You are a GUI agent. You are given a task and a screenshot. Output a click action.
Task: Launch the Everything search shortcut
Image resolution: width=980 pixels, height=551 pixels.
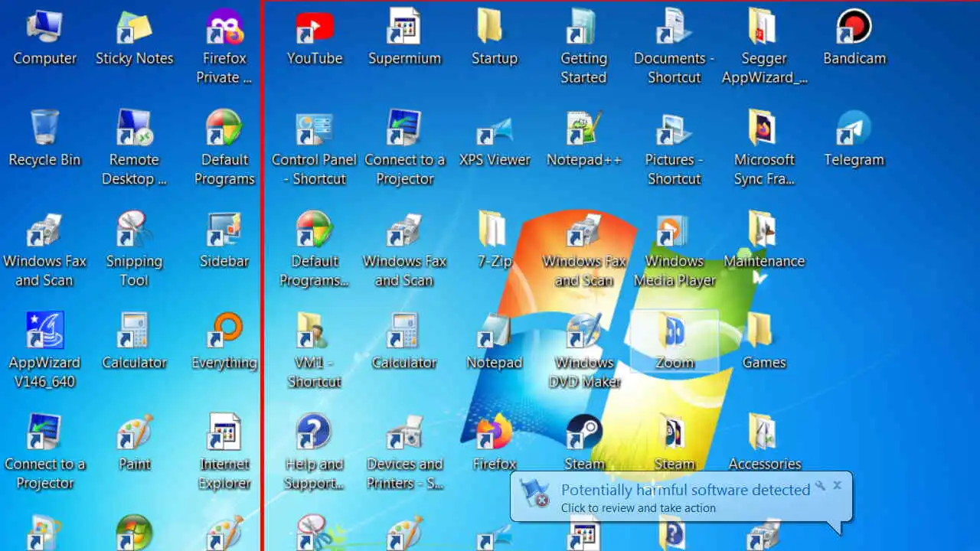tap(224, 341)
